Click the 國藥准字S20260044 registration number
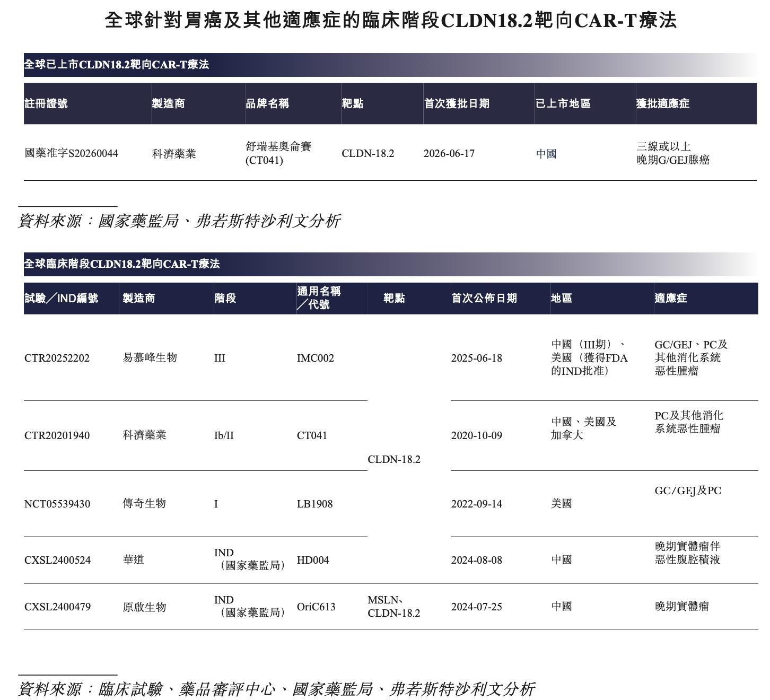Image resolution: width=770 pixels, height=700 pixels. pos(72,154)
